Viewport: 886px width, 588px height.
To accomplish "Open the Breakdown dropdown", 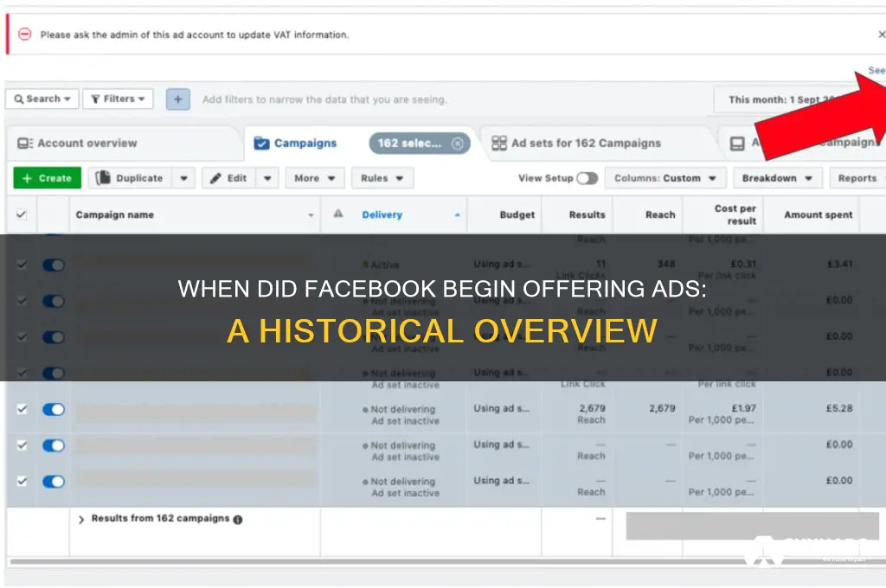I will (x=777, y=178).
